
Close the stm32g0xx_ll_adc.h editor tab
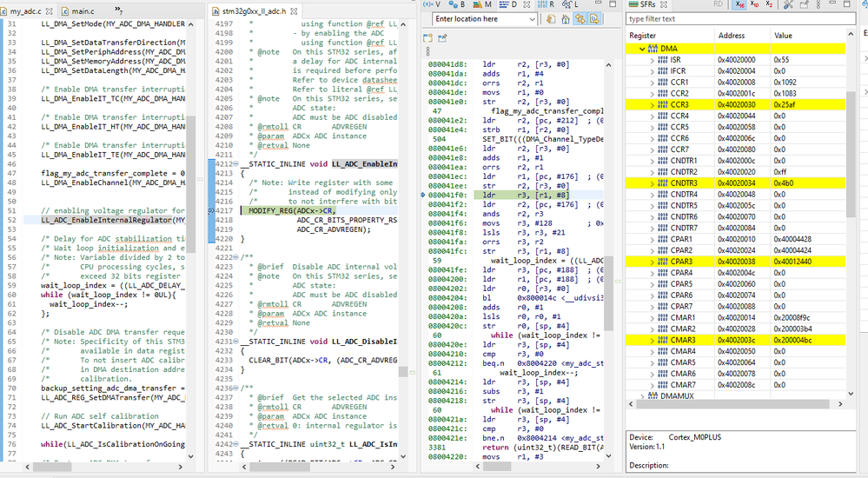pyautogui.click(x=294, y=11)
